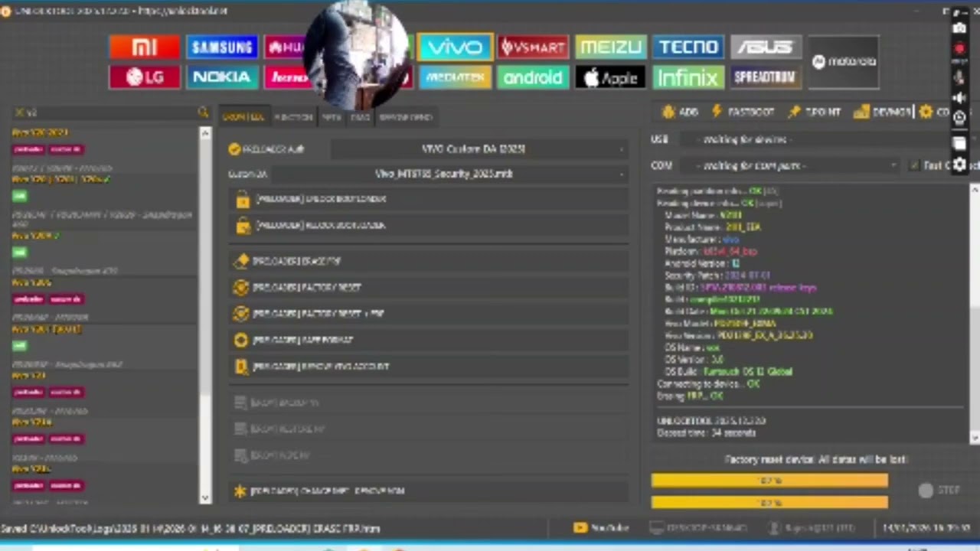The image size is (980, 551).
Task: Choose the Vivo brand logo
Action: point(456,47)
